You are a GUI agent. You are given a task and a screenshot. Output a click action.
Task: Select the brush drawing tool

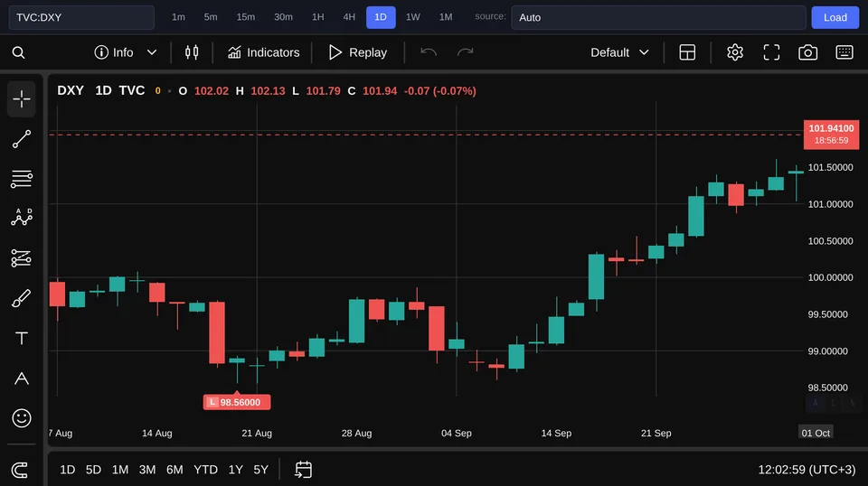tap(21, 299)
